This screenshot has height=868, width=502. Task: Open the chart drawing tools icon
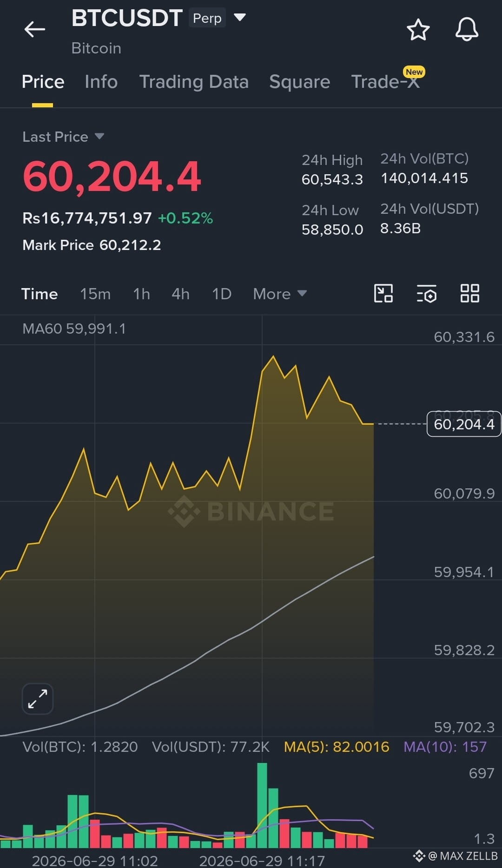pyautogui.click(x=383, y=293)
